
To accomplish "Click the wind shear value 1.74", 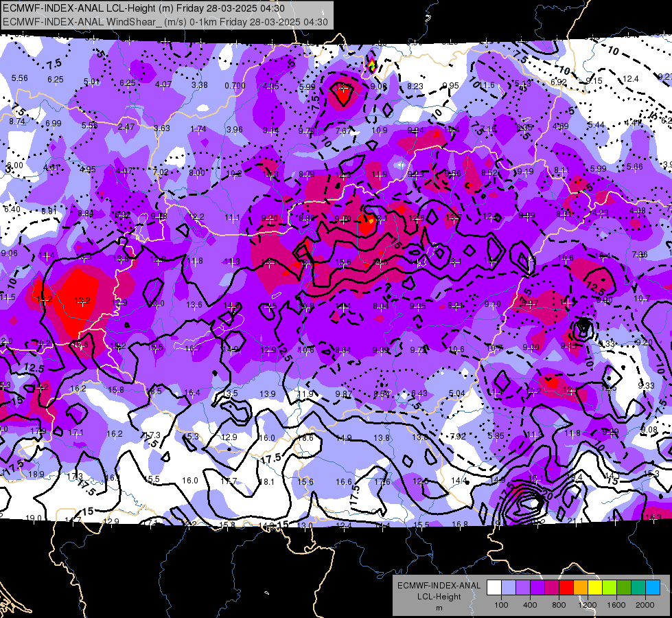I will click(x=198, y=128).
